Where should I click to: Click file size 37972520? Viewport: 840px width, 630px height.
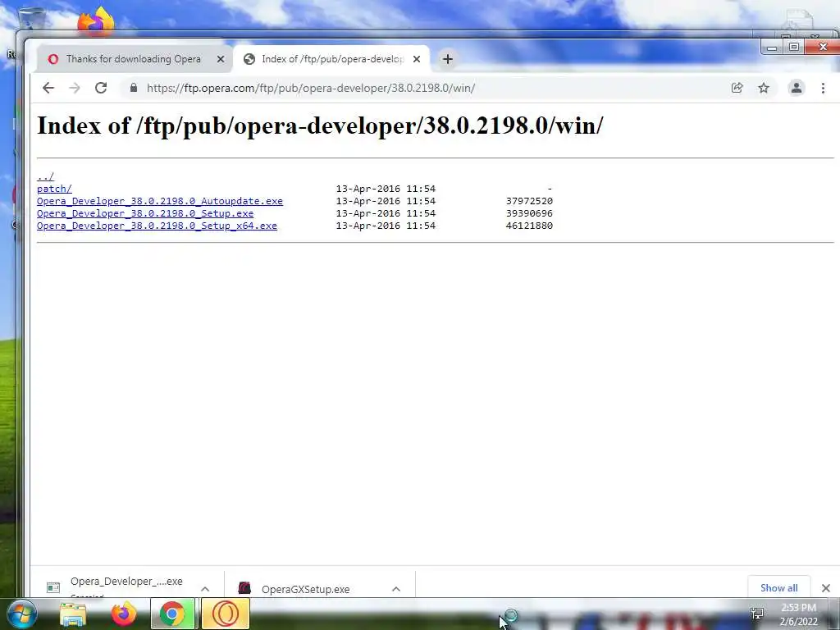point(529,201)
